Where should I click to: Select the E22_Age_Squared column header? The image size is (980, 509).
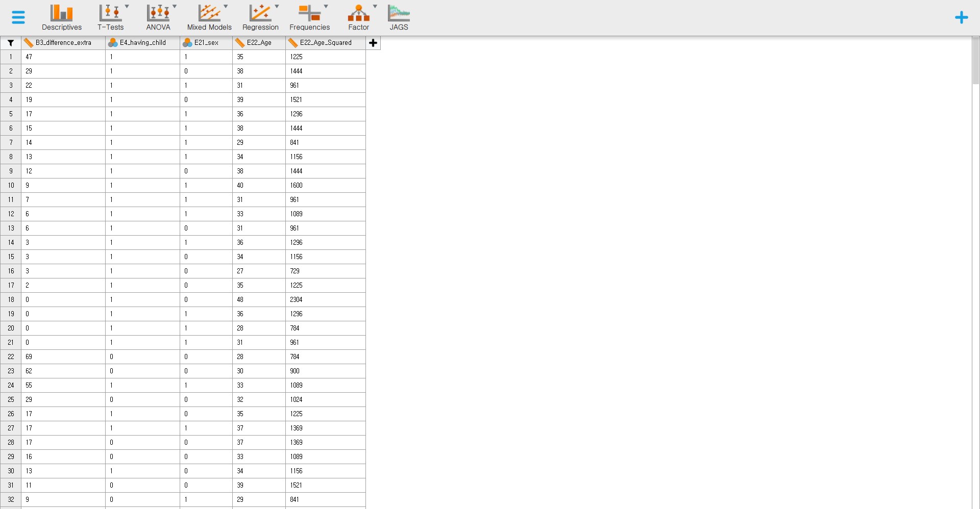click(326, 43)
